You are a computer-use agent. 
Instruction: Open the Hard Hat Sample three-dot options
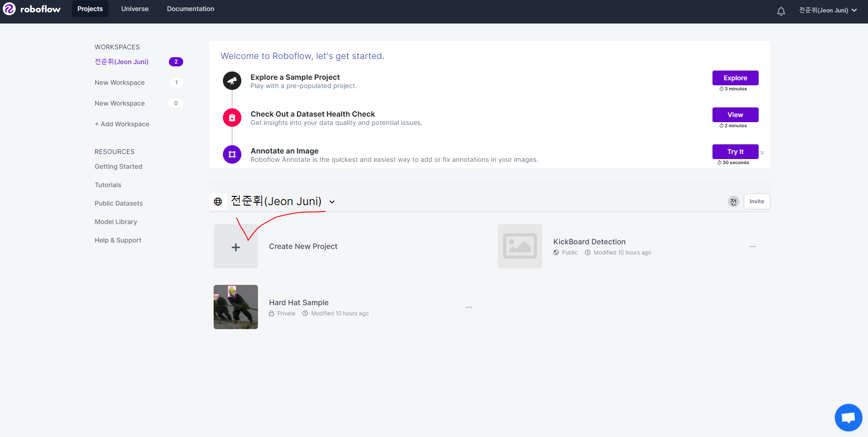click(468, 307)
